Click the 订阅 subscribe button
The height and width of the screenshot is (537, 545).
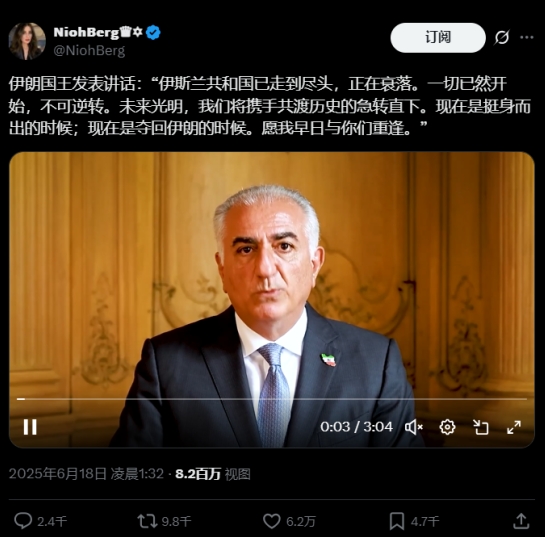pyautogui.click(x=438, y=38)
